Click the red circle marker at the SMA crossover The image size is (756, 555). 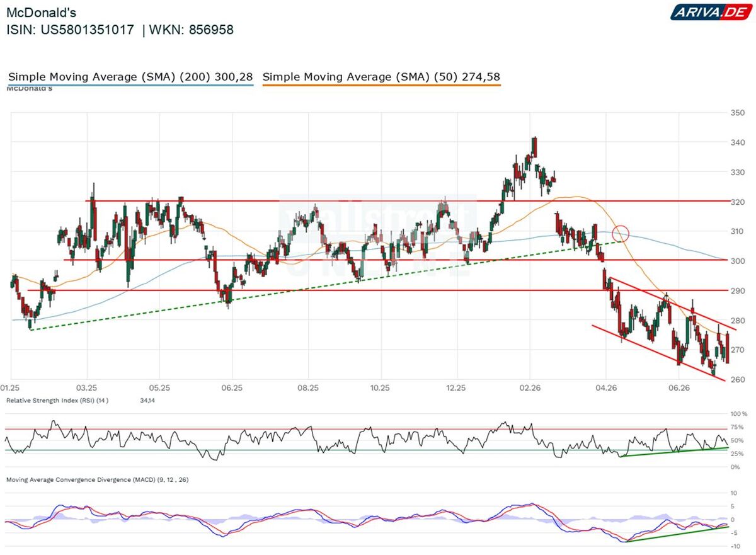pyautogui.click(x=621, y=234)
